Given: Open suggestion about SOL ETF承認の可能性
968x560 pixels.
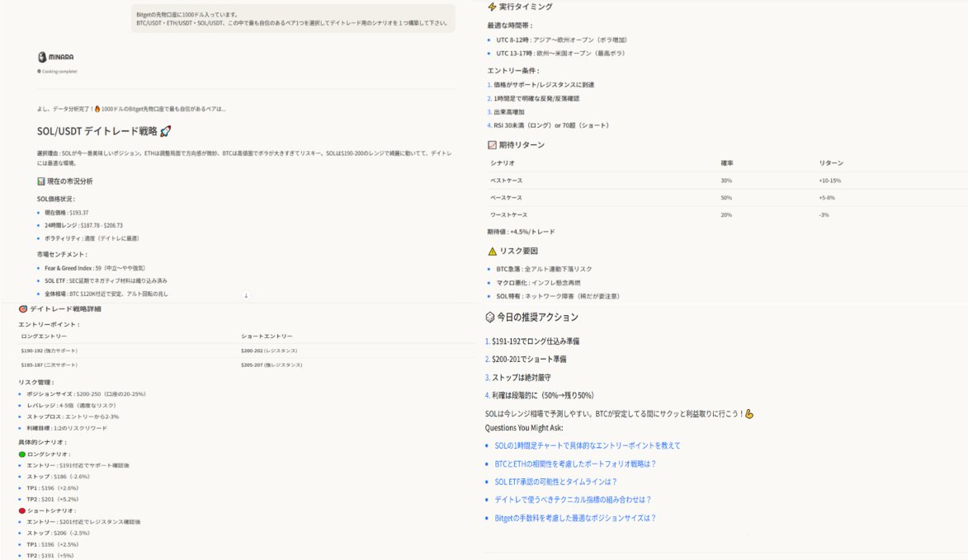Looking at the screenshot, I should [x=555, y=482].
